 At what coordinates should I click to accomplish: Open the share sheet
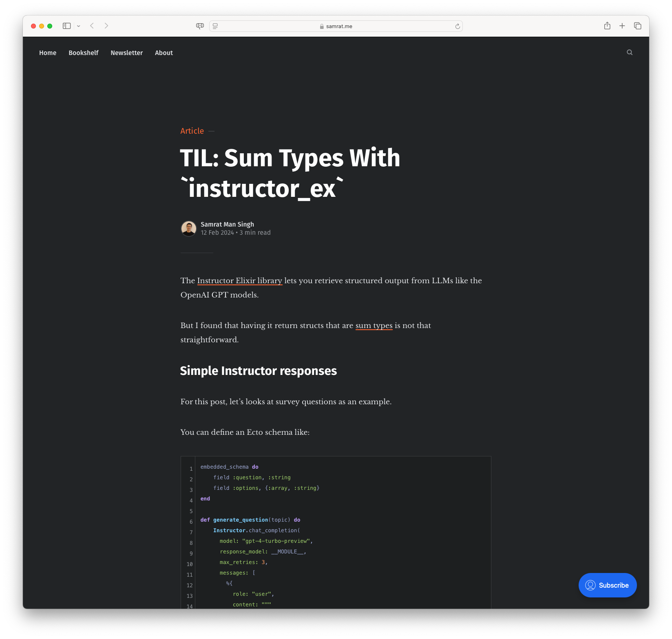point(607,26)
